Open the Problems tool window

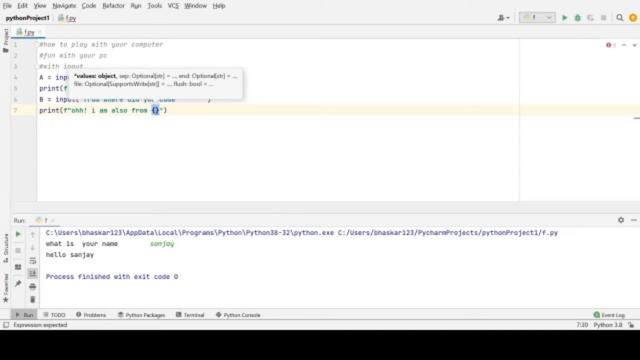tap(91, 315)
